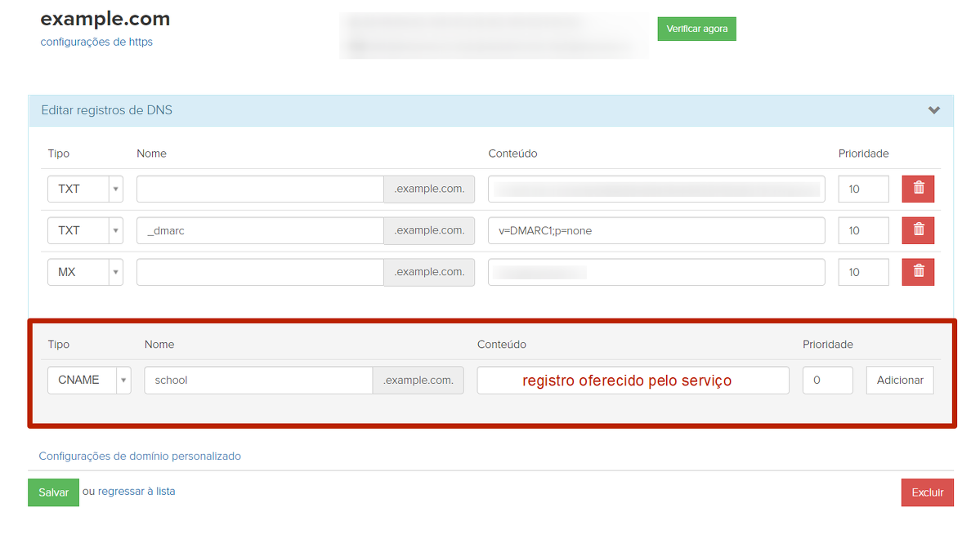Open type dropdown for the MX record

[85, 272]
